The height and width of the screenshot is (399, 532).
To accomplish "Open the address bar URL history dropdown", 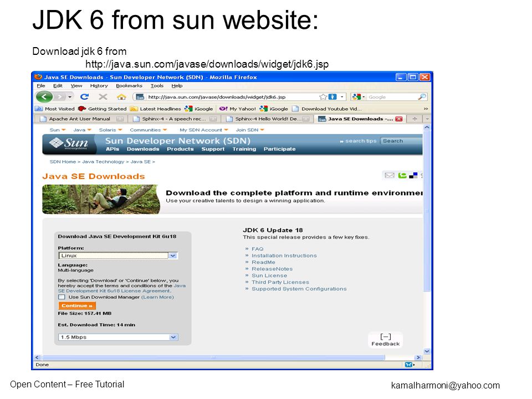I will (342, 97).
